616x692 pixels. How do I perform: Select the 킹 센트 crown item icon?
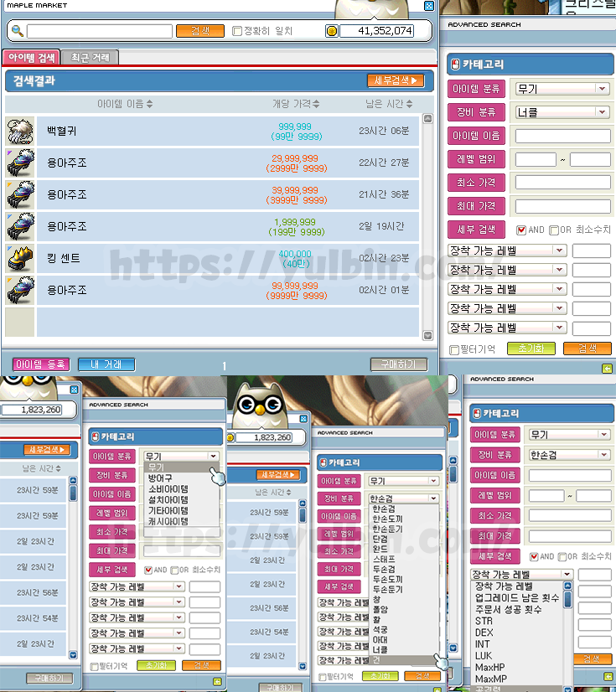click(x=20, y=258)
